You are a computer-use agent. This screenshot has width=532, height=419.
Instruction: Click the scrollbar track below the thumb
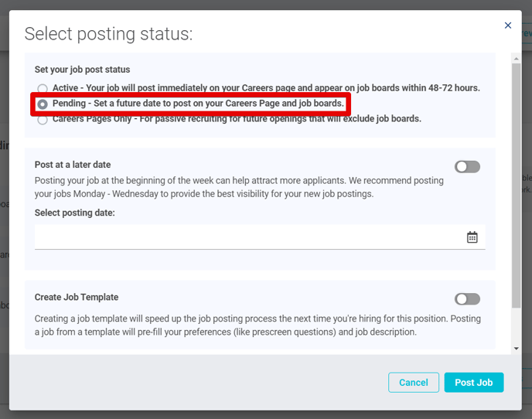[x=516, y=326]
